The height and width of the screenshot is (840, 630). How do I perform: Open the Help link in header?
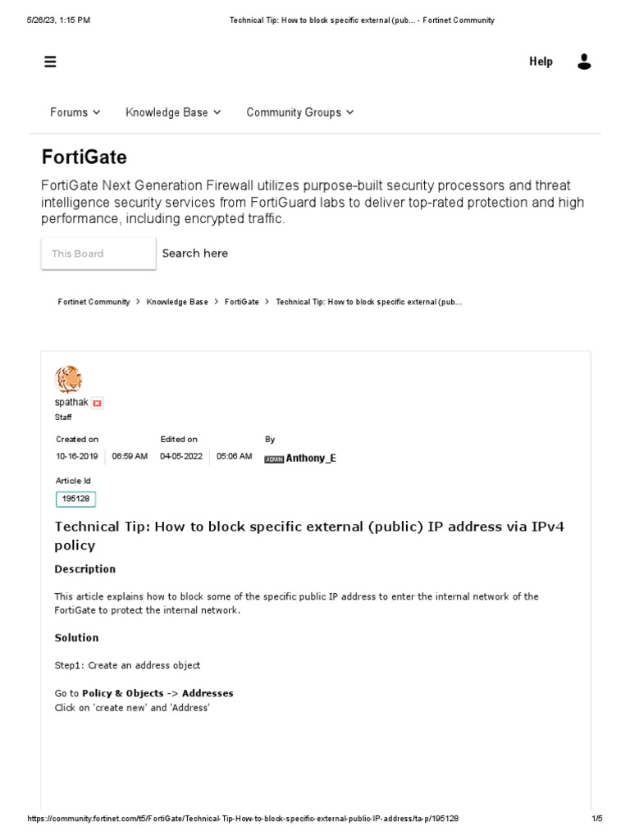(x=541, y=62)
